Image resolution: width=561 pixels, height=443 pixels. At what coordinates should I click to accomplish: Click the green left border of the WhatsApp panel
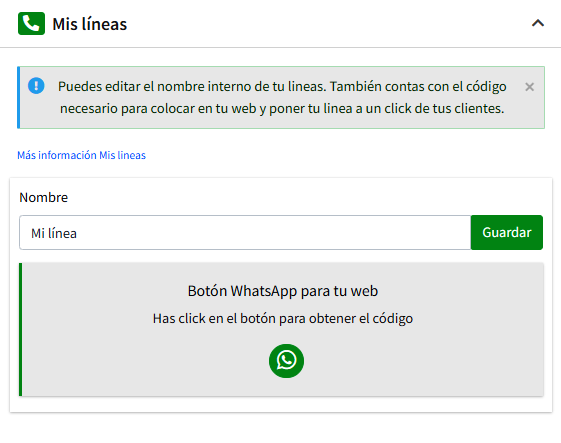coord(20,330)
